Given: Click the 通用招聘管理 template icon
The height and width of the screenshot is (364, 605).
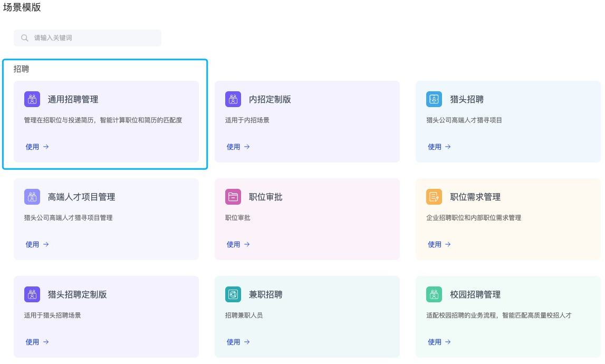Looking at the screenshot, I should pos(32,99).
